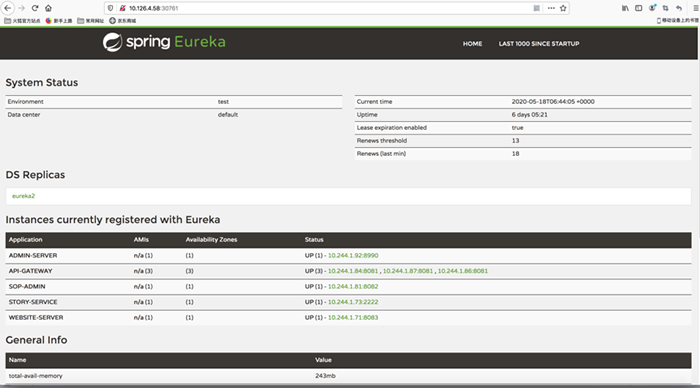Open LAST 1000 SINCE STARTUP page
This screenshot has width=700, height=388.
coord(539,44)
